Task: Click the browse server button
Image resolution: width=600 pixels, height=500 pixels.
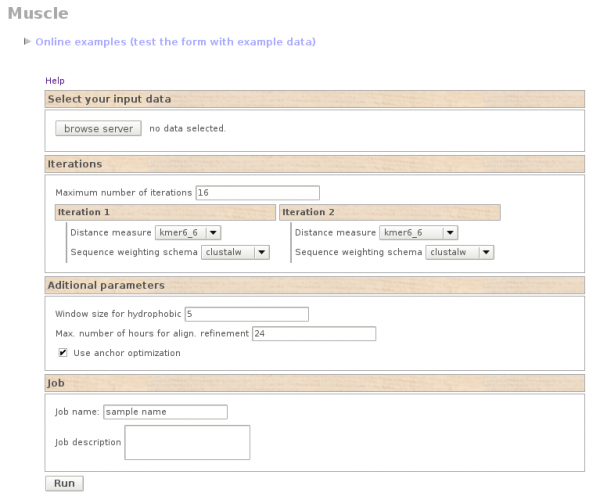Action: coord(98,129)
